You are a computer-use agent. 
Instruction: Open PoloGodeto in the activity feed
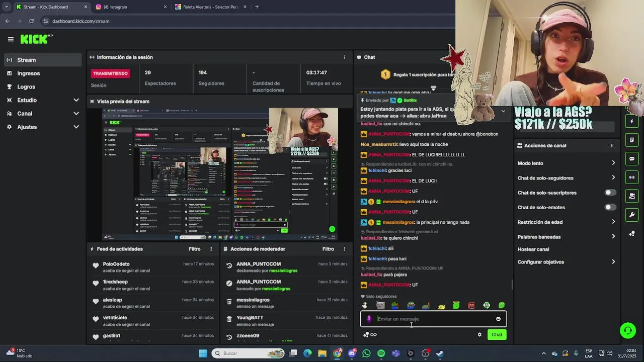pyautogui.click(x=116, y=264)
